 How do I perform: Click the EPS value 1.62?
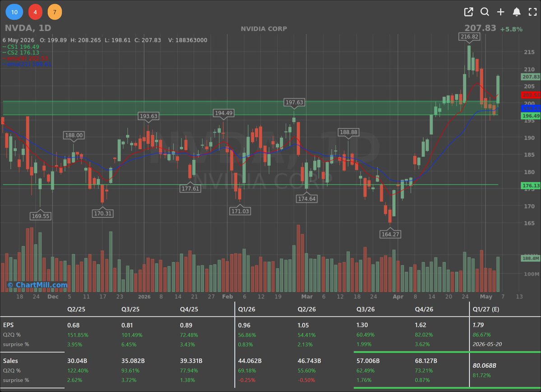pos(421,325)
